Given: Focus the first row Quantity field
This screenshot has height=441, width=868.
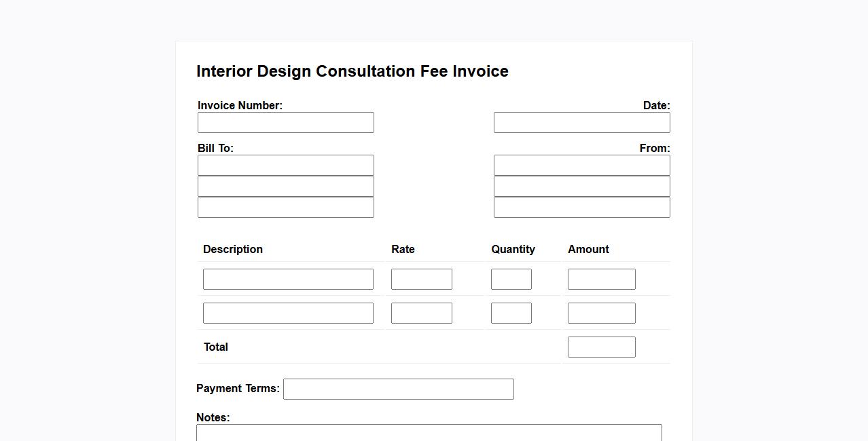Looking at the screenshot, I should 511,280.
